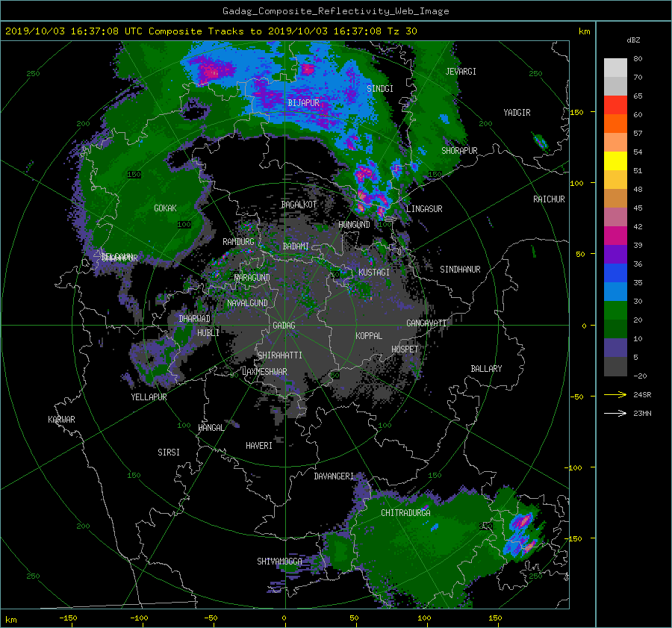This screenshot has height=628, width=672.
Task: Click the Gadag_Composite_Reflectivity_Web_Image title
Action: click(335, 11)
